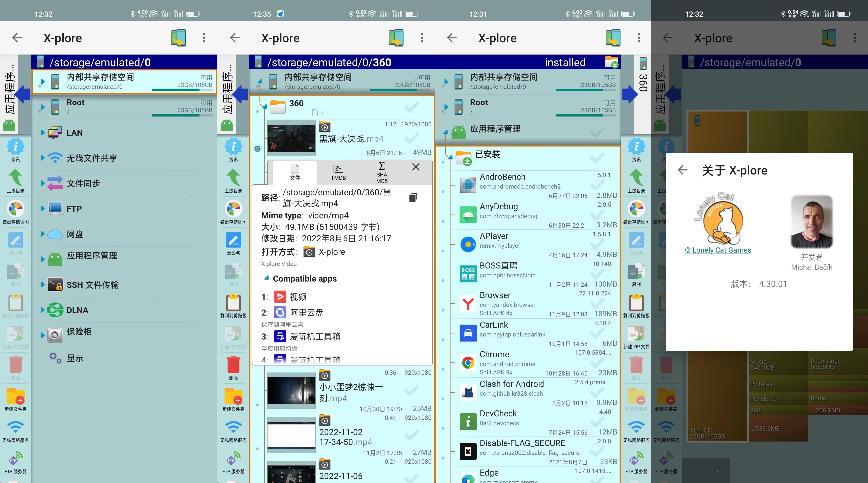Viewport: 868px width, 483px height.
Task: Click 重命名 rename icon in 360 folder screenshot
Action: coord(233,244)
